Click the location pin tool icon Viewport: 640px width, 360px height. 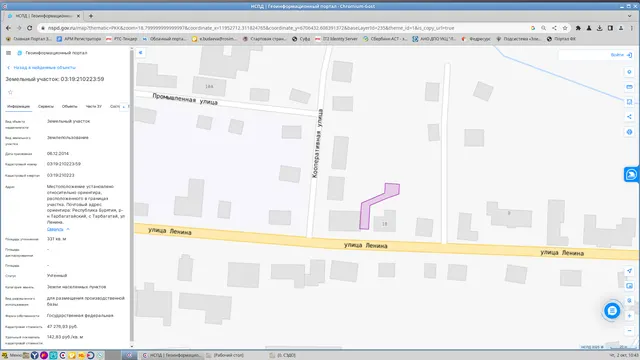tap(629, 72)
